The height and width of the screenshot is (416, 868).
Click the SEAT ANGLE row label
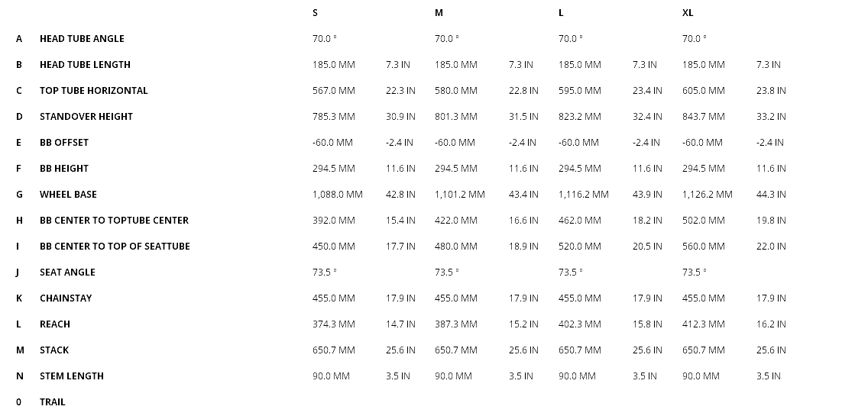67,272
